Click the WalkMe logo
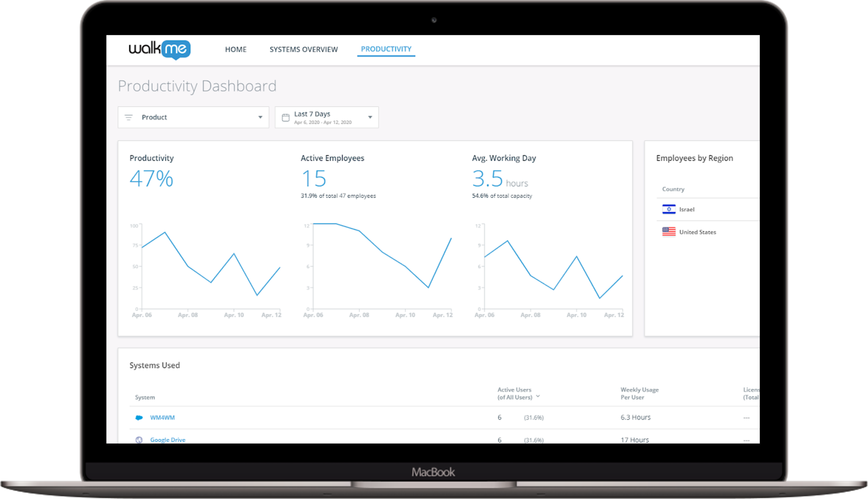 [159, 49]
